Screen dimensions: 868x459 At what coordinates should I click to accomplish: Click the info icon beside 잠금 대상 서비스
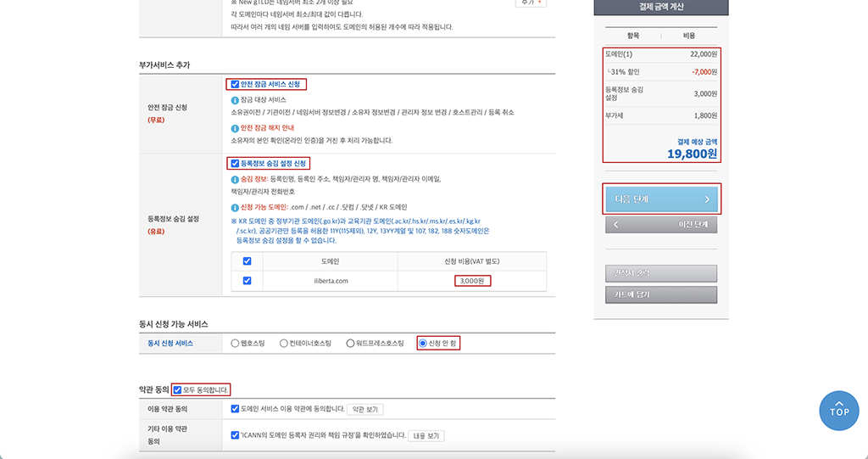pyautogui.click(x=235, y=100)
